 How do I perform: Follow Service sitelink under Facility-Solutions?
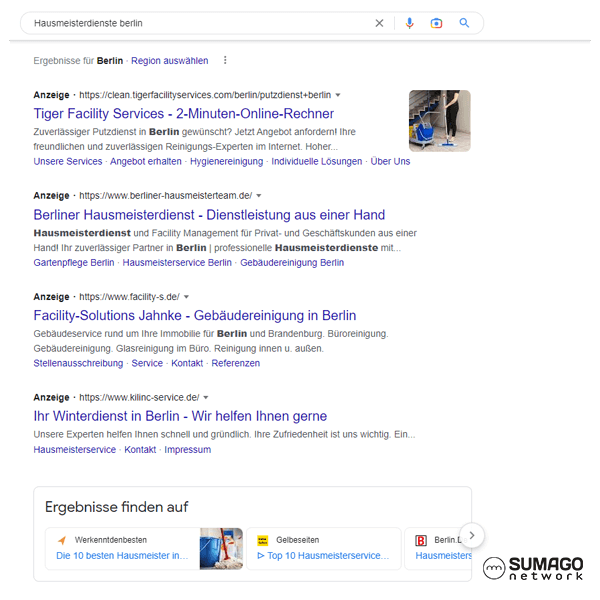(x=147, y=363)
